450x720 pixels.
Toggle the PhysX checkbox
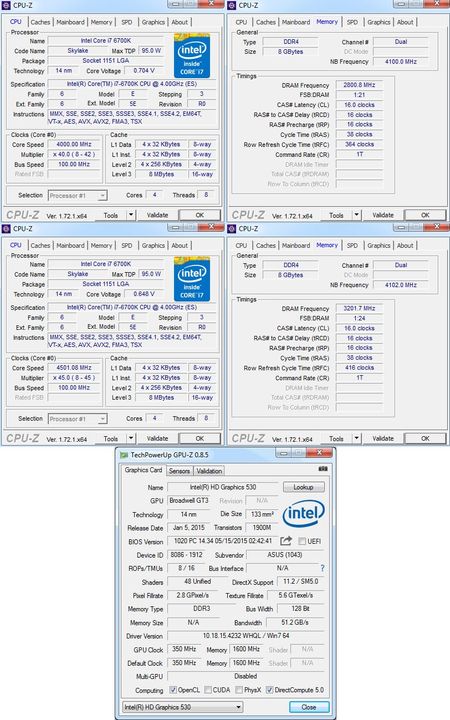pyautogui.click(x=239, y=690)
